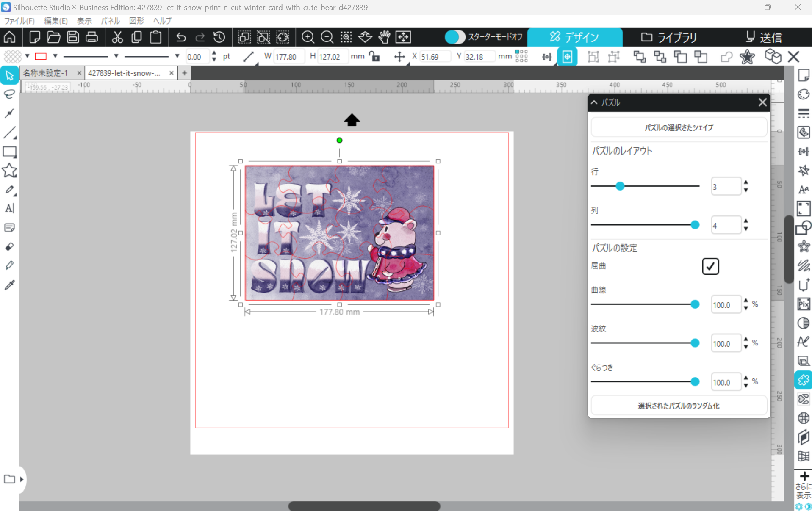Toggle the Starter Mode switch

pos(455,37)
